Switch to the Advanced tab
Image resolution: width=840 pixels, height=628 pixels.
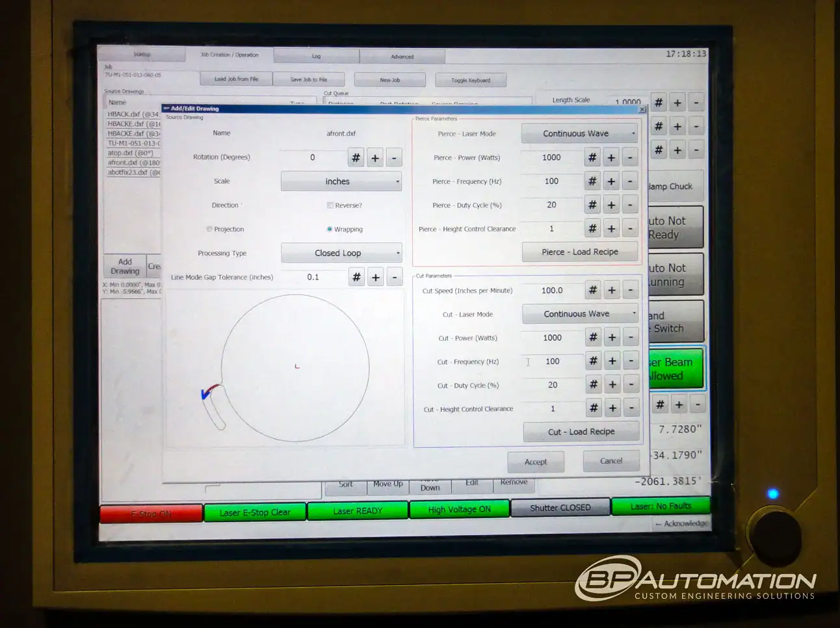(x=402, y=56)
